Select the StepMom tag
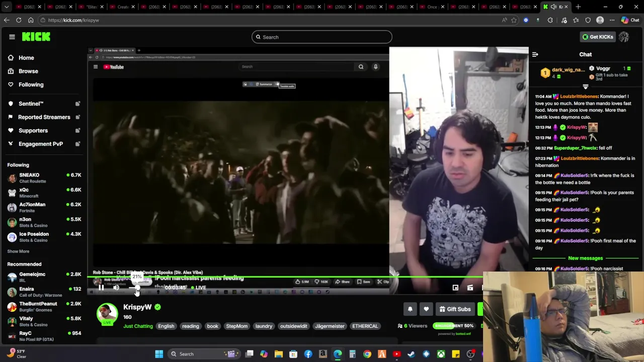The height and width of the screenshot is (362, 644). coord(236,326)
